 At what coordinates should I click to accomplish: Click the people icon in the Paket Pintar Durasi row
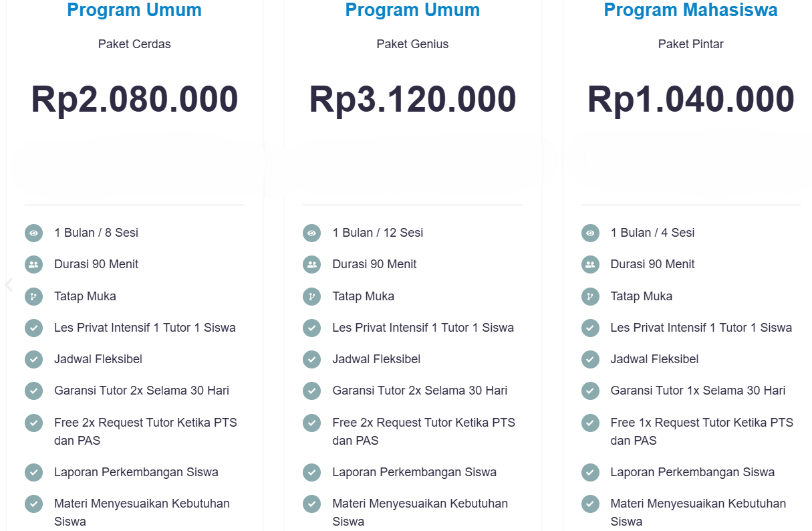[x=590, y=265]
